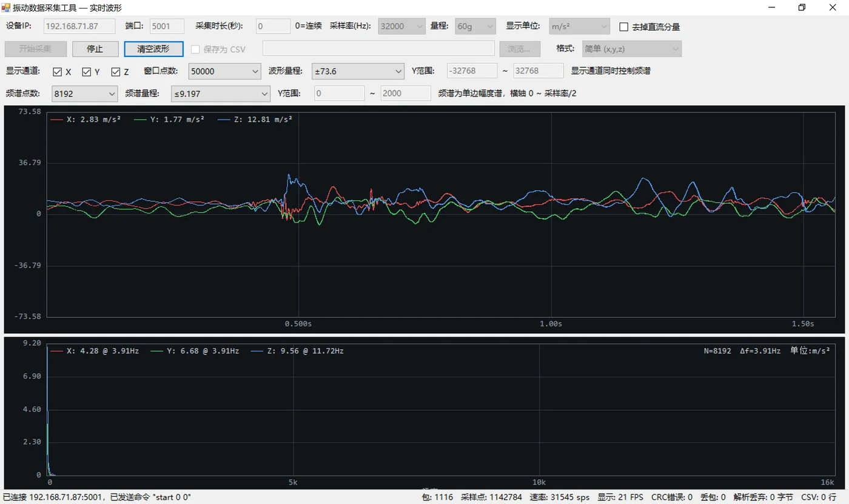Click the 设备IP field 192.168.71.87
The image size is (849, 504).
(x=79, y=26)
